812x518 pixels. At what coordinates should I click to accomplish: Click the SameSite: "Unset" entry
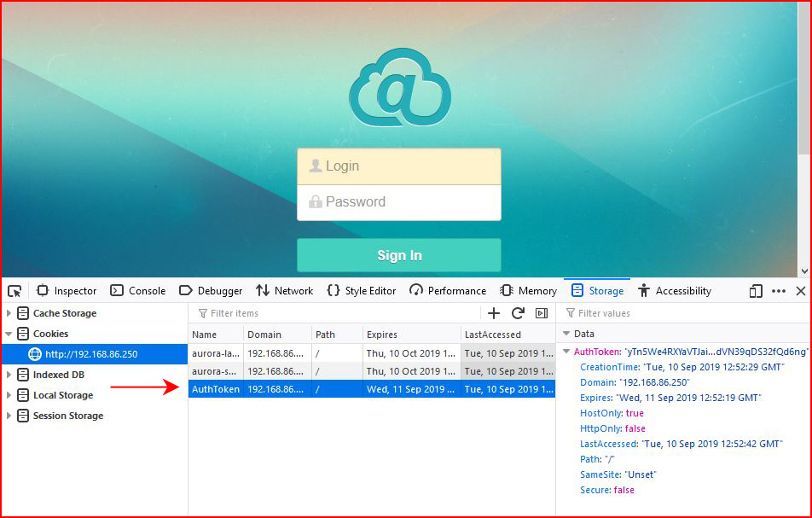tap(618, 474)
